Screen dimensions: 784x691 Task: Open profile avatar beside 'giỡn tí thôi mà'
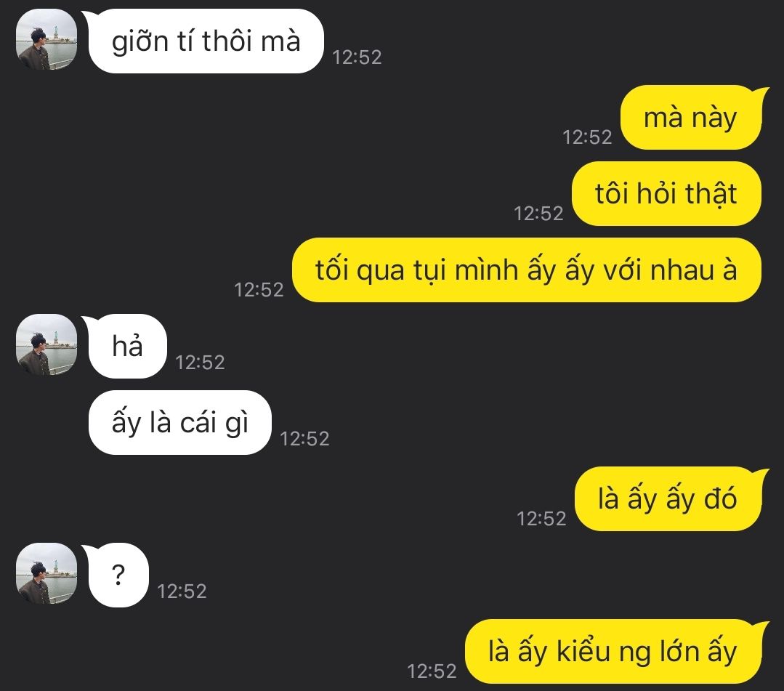(47, 39)
